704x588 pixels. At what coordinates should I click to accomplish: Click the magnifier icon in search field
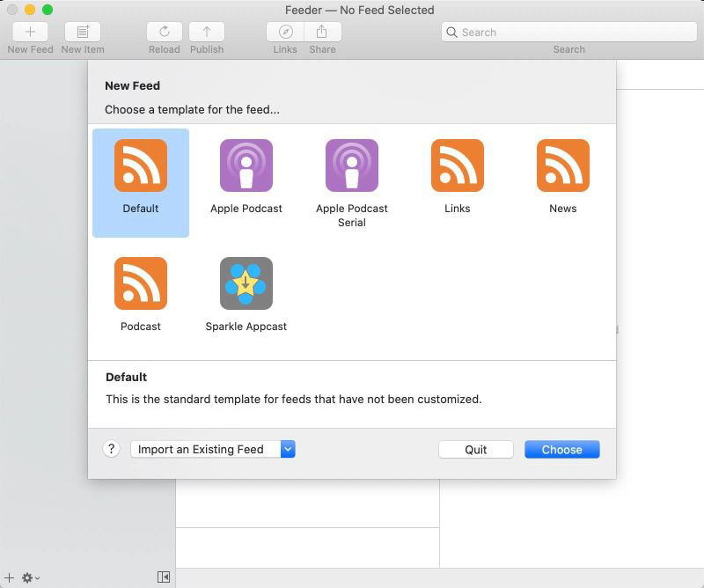tap(451, 33)
